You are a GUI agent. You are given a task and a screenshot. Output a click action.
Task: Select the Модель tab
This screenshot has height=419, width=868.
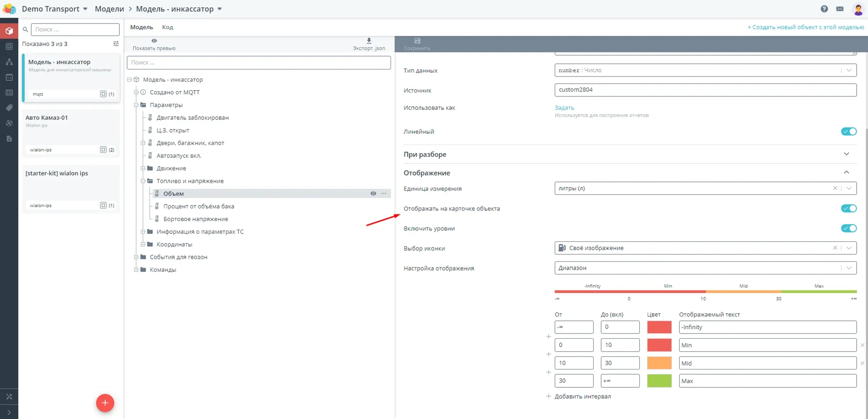(x=141, y=27)
